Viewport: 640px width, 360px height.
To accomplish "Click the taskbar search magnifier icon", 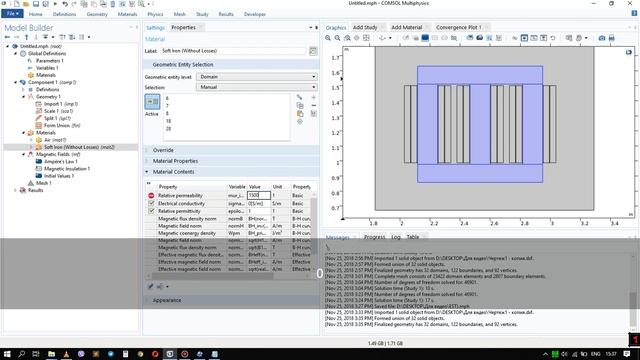I will tap(22, 354).
